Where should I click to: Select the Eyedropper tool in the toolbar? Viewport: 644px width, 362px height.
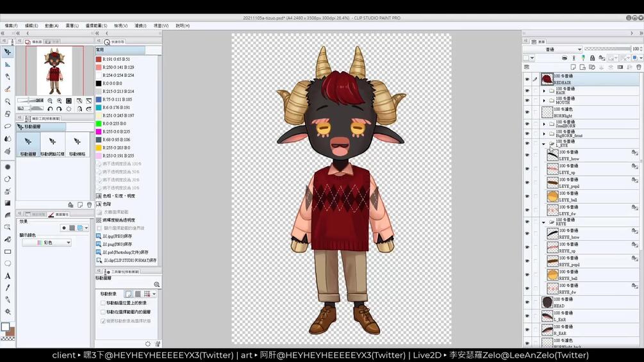click(x=8, y=288)
